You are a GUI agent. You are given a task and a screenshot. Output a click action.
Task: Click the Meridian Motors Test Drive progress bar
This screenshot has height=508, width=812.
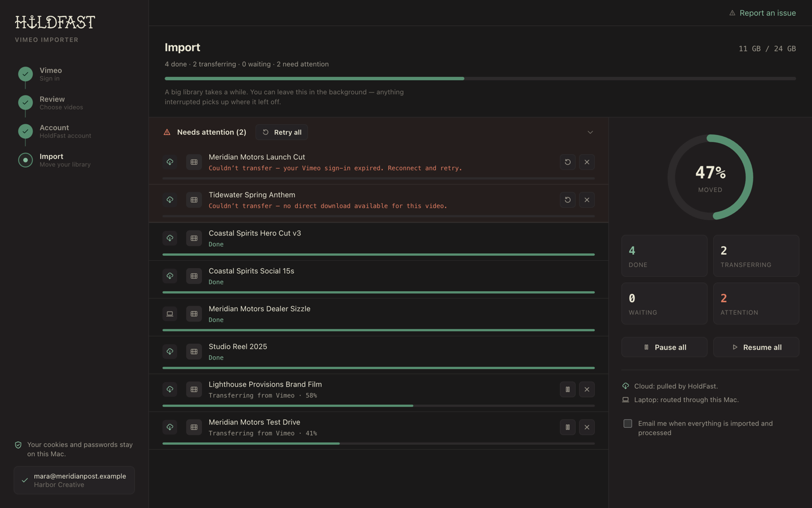378,443
